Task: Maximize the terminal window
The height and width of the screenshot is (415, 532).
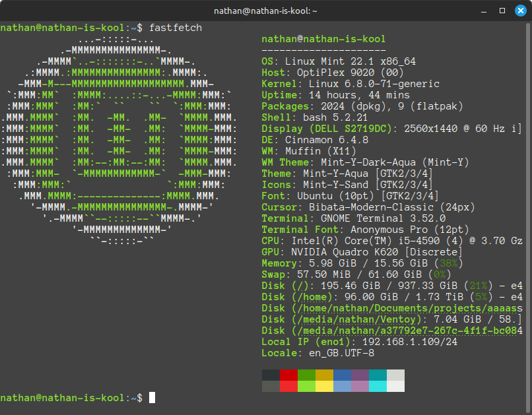Action: pos(502,11)
